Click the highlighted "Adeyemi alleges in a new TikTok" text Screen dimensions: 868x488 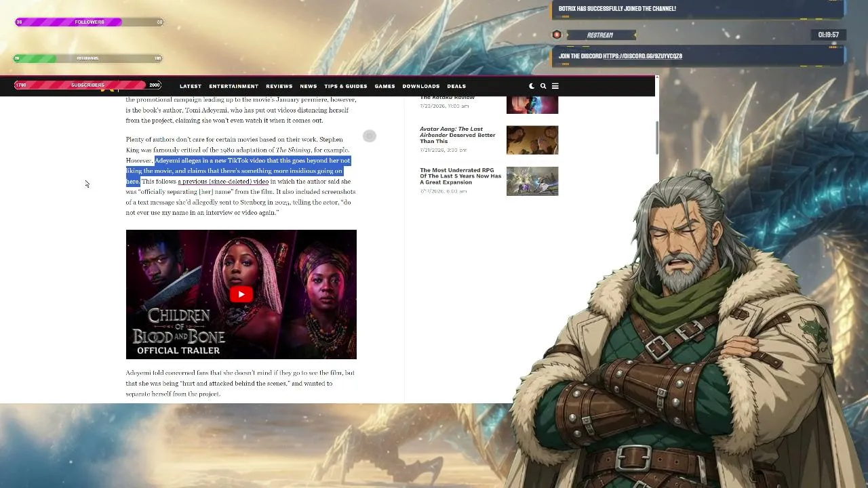click(x=238, y=171)
